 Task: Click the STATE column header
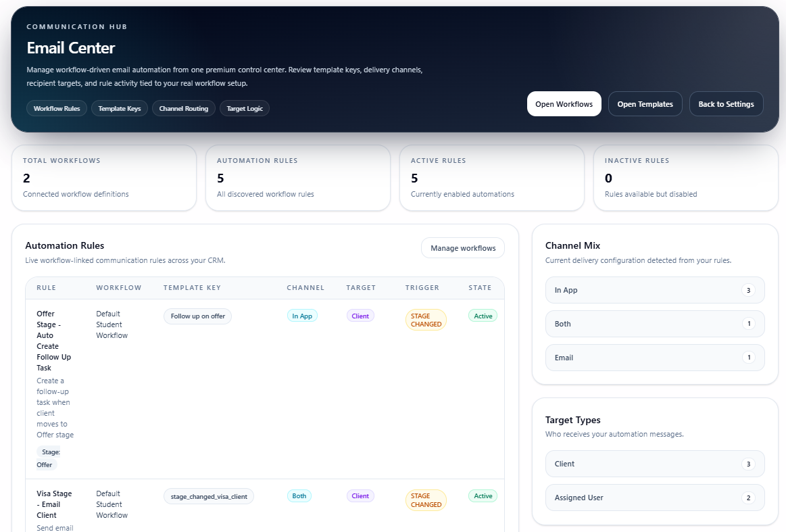pyautogui.click(x=480, y=288)
